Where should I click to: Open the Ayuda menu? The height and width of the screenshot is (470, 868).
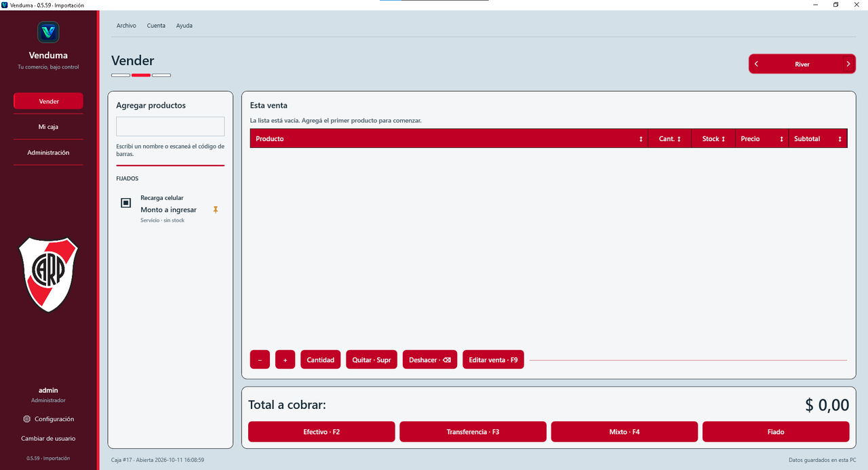click(x=184, y=26)
